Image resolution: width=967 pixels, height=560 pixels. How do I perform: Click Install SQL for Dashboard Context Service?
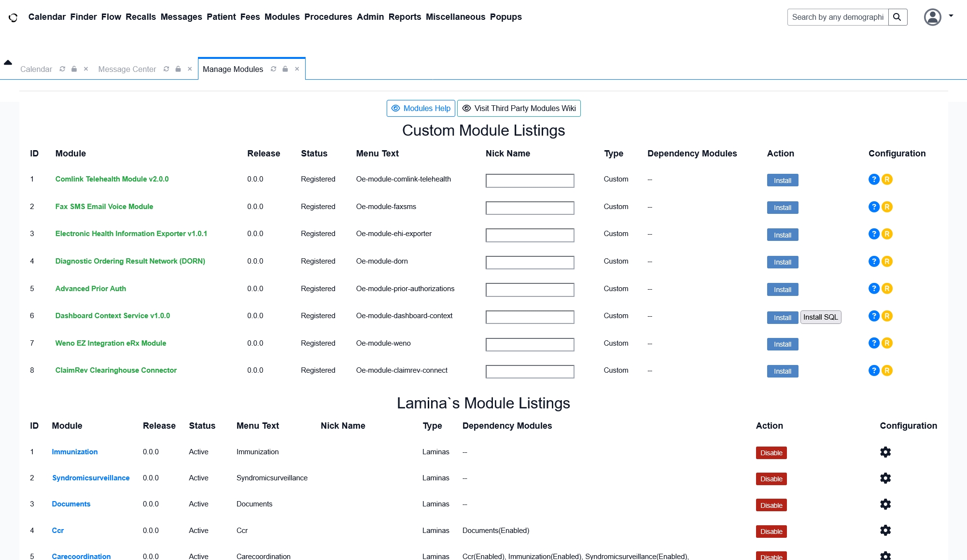[820, 317]
